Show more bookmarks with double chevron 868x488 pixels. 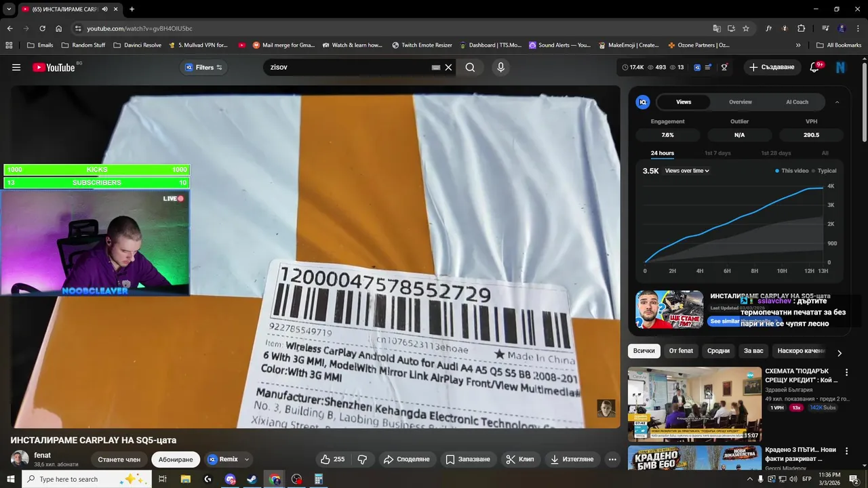pyautogui.click(x=798, y=45)
